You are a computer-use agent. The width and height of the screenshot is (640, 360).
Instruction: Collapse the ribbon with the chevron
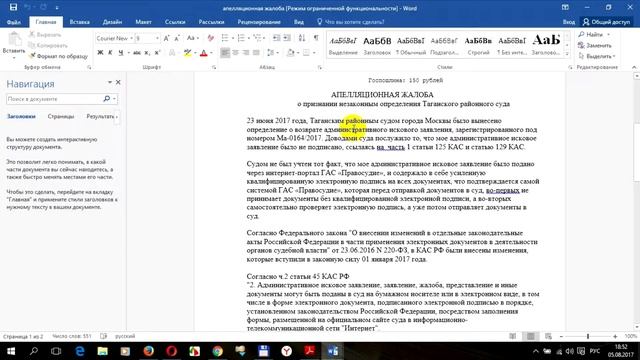(634, 67)
